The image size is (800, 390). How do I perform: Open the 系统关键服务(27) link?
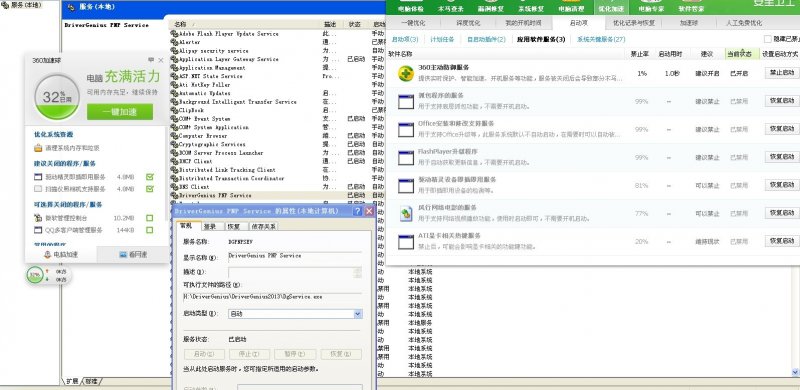point(601,39)
